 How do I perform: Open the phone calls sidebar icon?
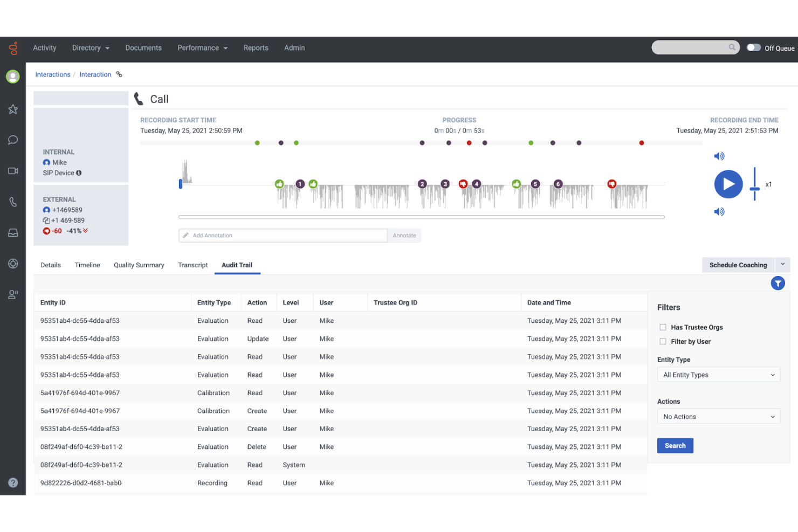[13, 202]
